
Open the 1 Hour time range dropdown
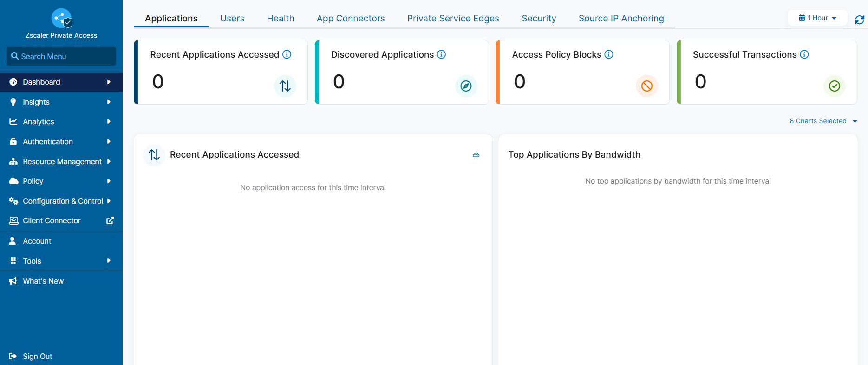tap(817, 18)
